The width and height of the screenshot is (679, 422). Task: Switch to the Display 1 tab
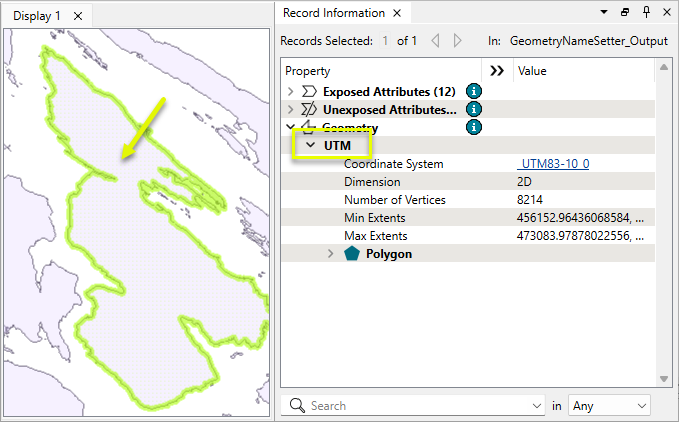tap(37, 16)
